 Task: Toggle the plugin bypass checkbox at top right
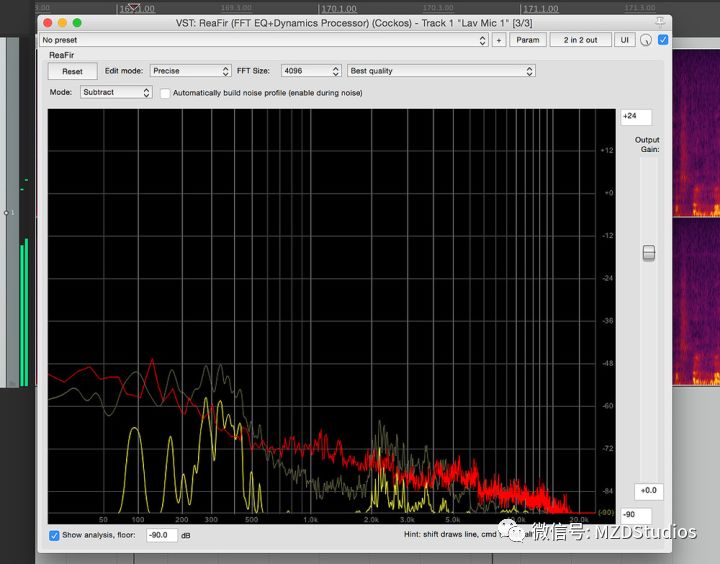663,40
